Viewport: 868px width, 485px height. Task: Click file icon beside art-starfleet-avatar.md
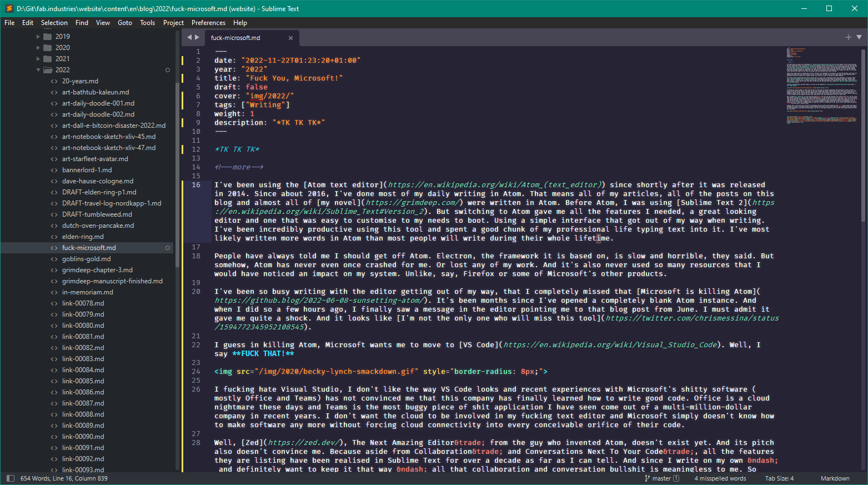pos(54,159)
